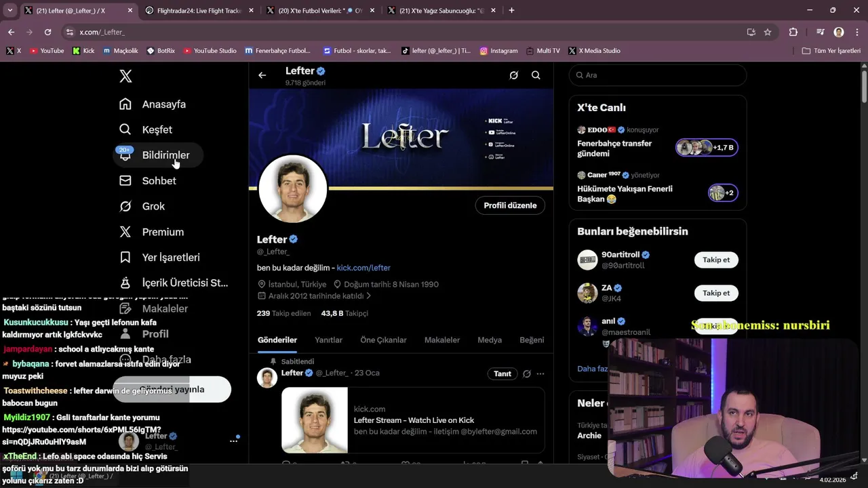
Task: Select the Gönderiler tab
Action: pos(277,340)
